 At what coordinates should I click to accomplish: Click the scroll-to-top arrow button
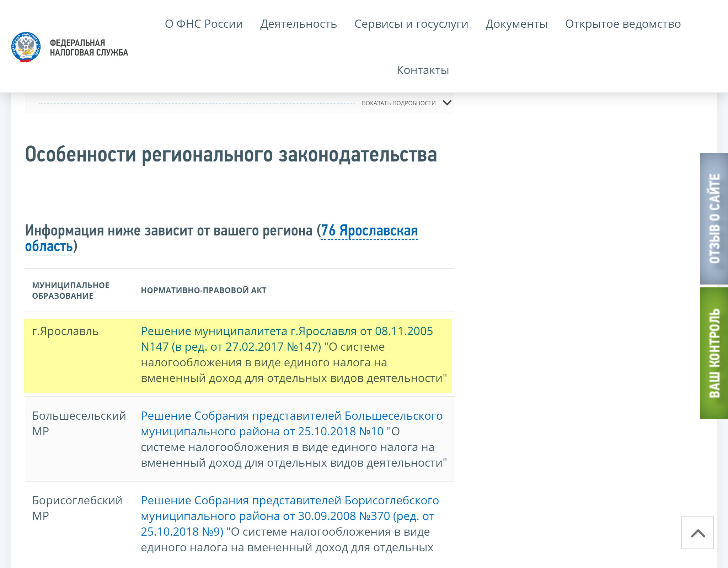[697, 533]
